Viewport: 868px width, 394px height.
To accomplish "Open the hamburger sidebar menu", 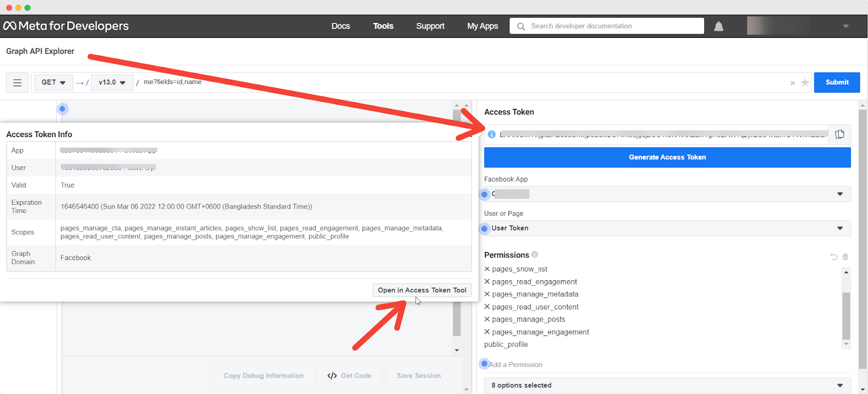I will pos(17,82).
